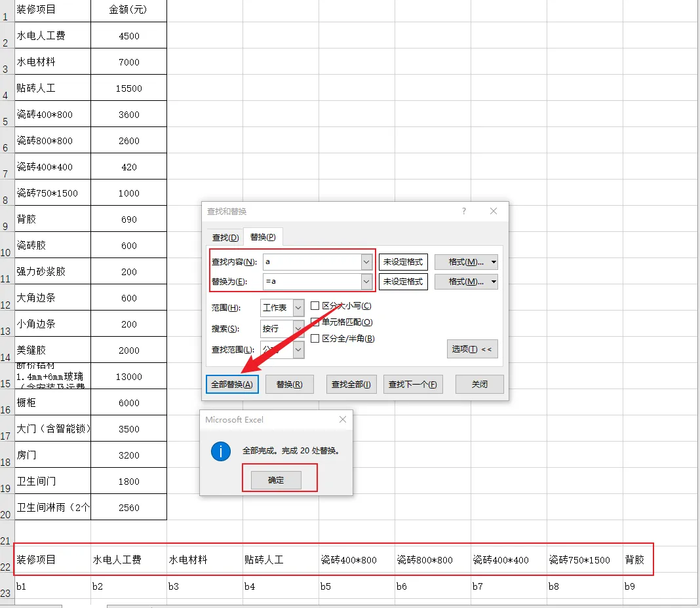Click the 查找全部(I) button
700x608 pixels.
(x=351, y=385)
